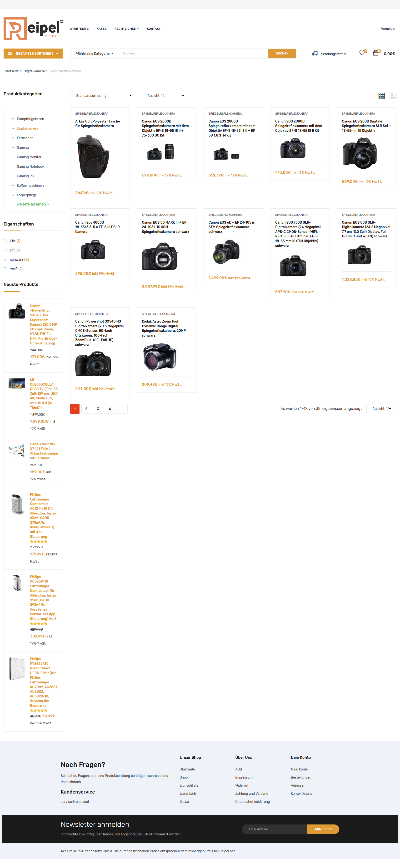The image size is (400, 868).
Task: Open the Kontakt menu item
Action: tap(154, 29)
